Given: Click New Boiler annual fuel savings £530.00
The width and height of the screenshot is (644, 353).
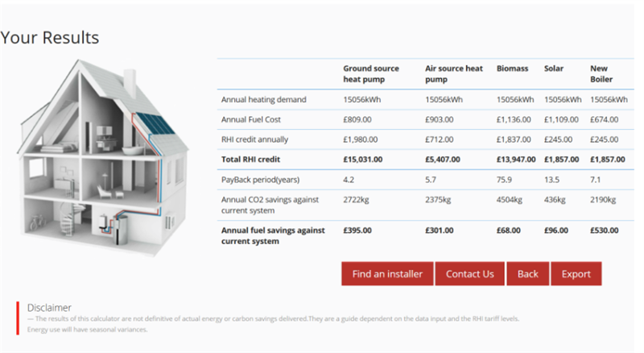Looking at the screenshot, I should (605, 230).
